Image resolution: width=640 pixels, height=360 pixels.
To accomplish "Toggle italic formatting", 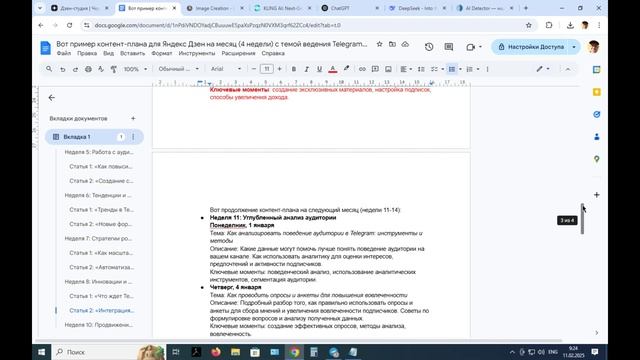I will pos(307,69).
